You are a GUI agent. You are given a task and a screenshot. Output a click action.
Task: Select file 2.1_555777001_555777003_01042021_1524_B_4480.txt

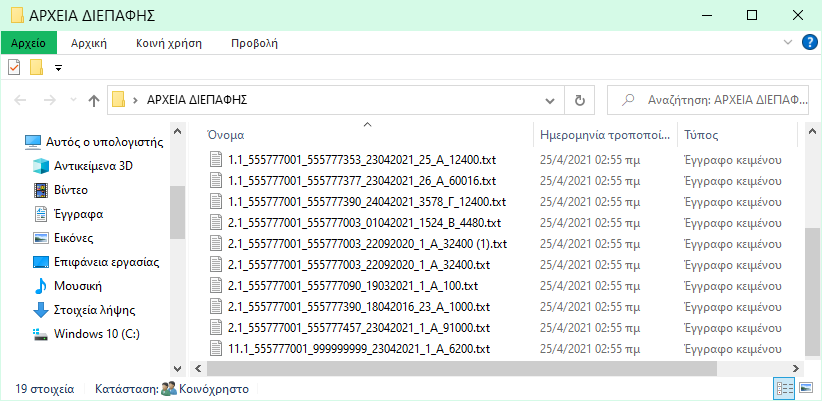pyautogui.click(x=364, y=223)
